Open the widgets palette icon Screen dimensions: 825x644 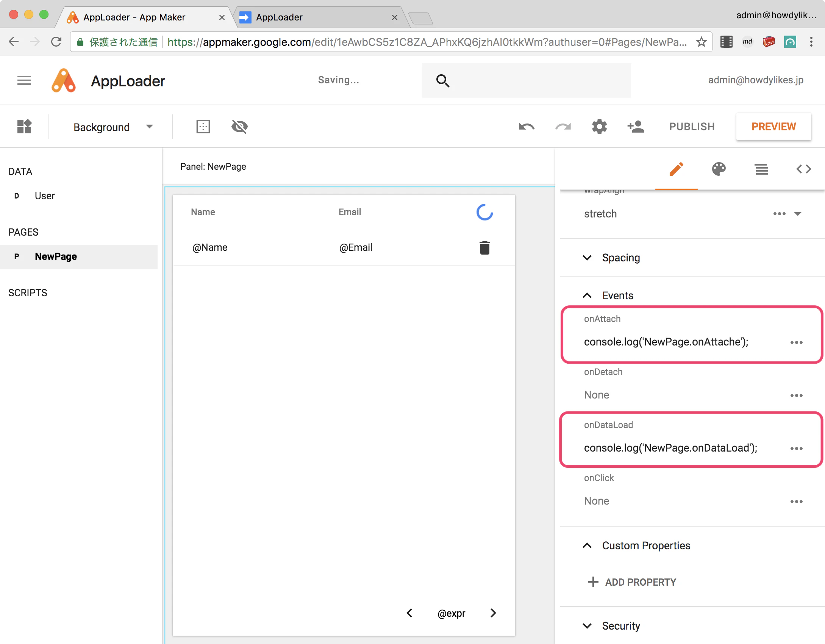pyautogui.click(x=24, y=127)
